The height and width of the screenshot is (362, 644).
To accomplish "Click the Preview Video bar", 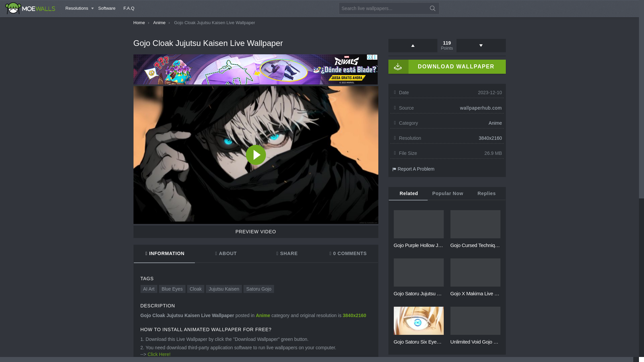I will tap(256, 232).
